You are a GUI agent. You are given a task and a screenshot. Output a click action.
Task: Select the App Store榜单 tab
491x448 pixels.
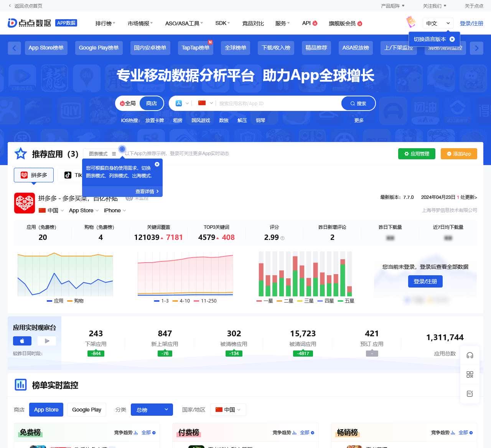tap(46, 48)
